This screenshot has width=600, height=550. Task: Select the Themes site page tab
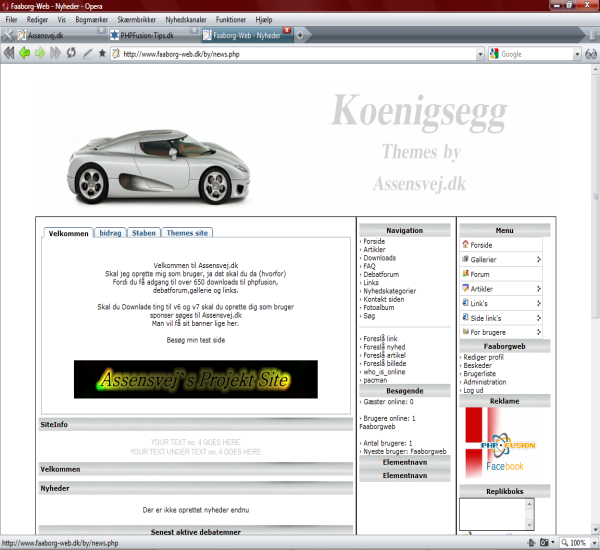[187, 233]
